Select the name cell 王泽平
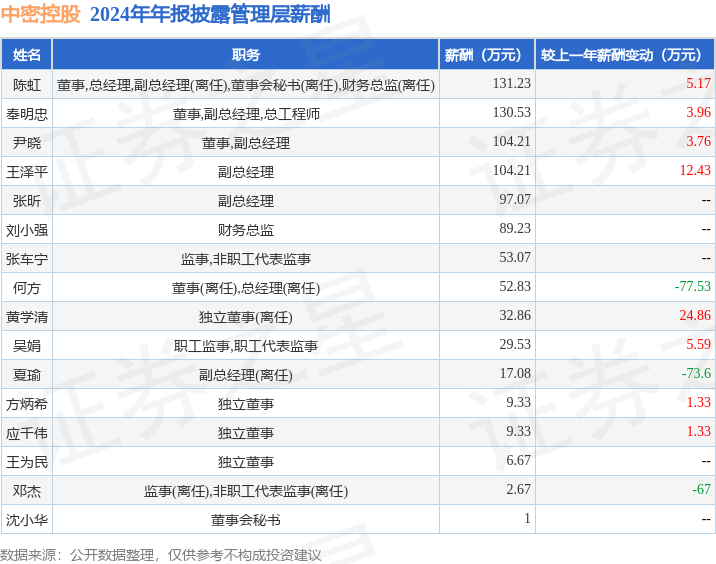The width and height of the screenshot is (716, 564). point(26,172)
